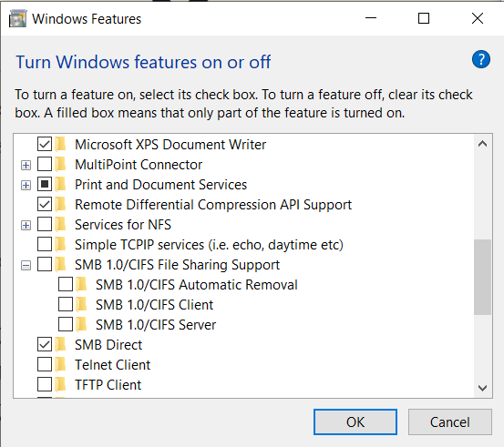Click folder icon beside Telnet Client
This screenshot has width=504, height=447.
60,364
